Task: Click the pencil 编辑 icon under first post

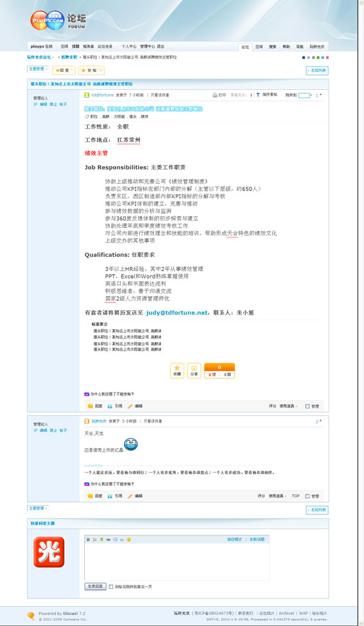Action: coord(130,406)
